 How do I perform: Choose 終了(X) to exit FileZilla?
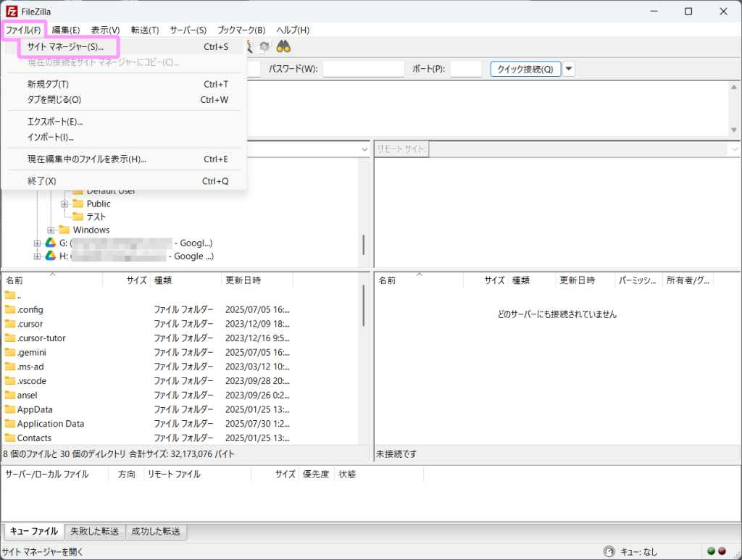coord(124,181)
